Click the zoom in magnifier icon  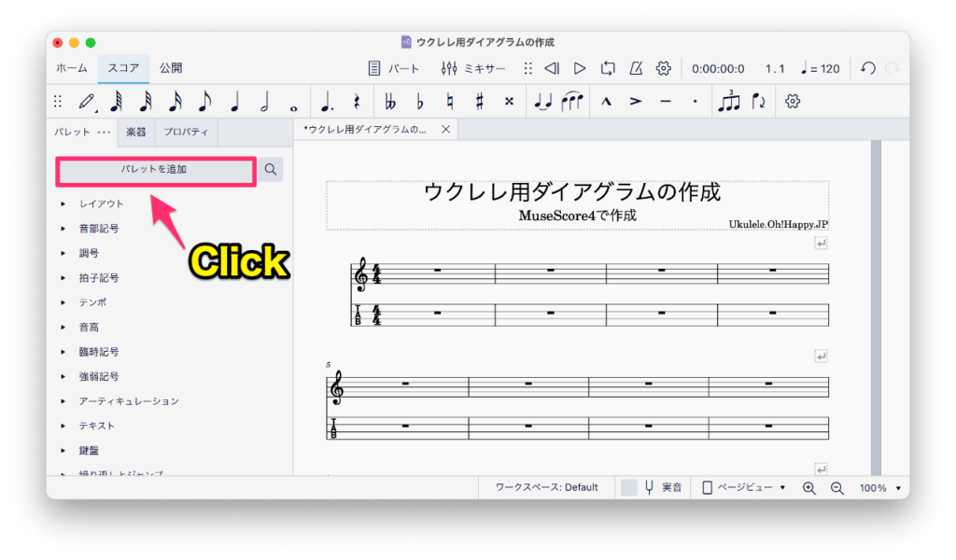[809, 488]
